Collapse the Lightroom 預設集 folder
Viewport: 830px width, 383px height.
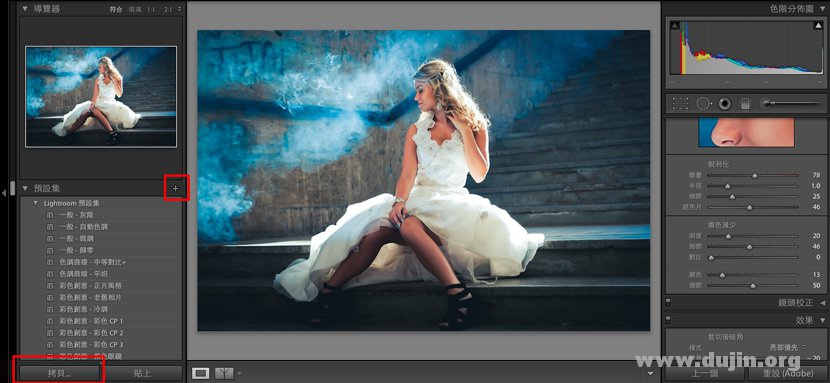click(35, 203)
